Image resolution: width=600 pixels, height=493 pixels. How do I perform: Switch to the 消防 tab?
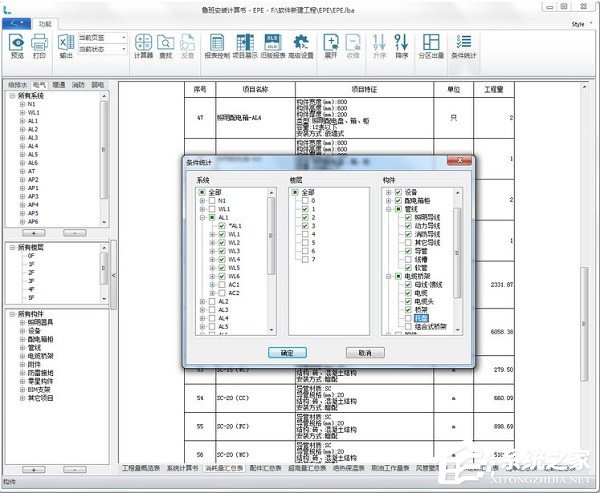78,85
